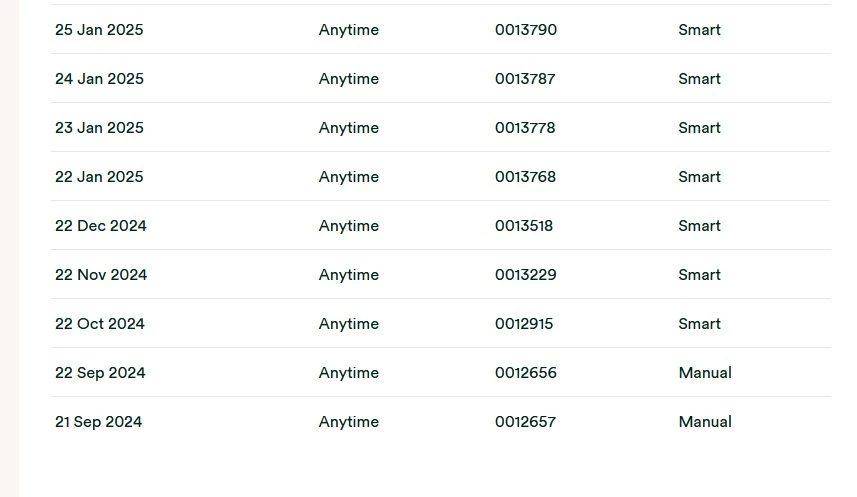Select reading value 0013778

[x=525, y=128]
